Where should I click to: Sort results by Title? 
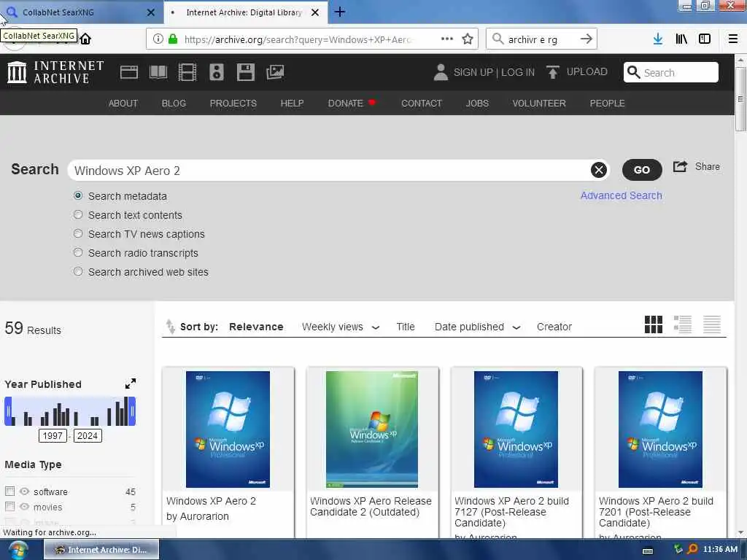(406, 327)
